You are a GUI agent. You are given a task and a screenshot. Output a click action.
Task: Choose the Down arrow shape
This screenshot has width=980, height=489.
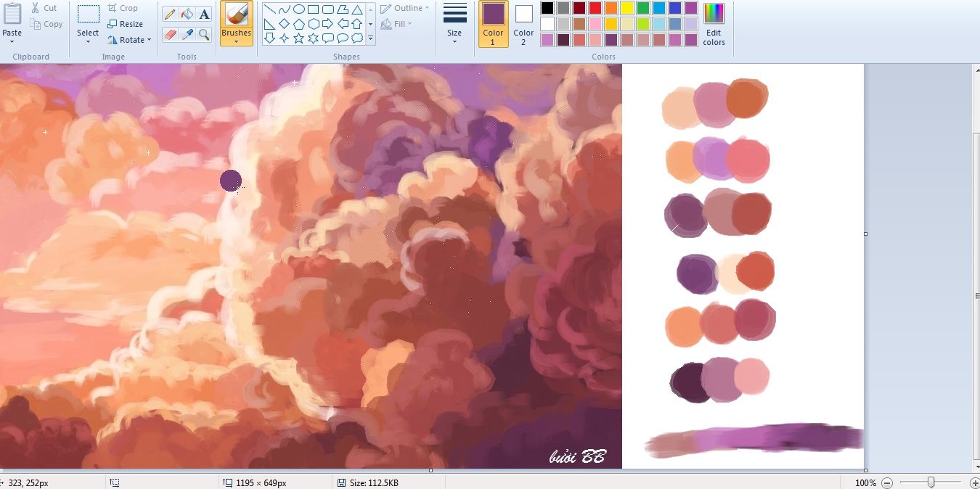point(269,38)
